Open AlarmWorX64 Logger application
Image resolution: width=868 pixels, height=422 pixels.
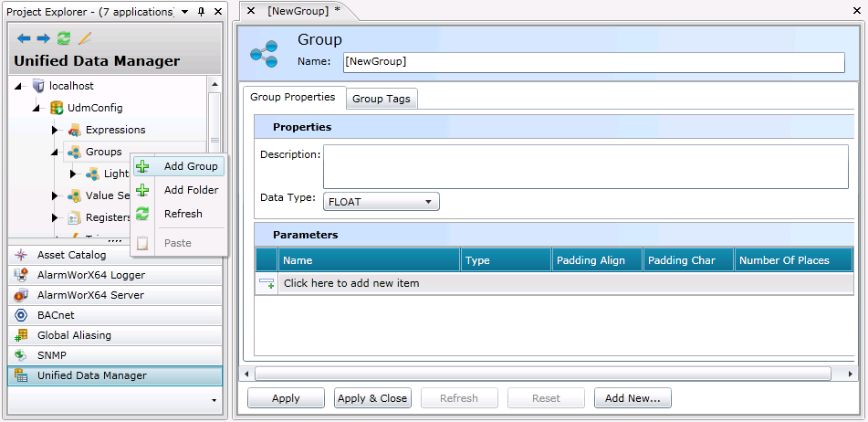[x=90, y=275]
